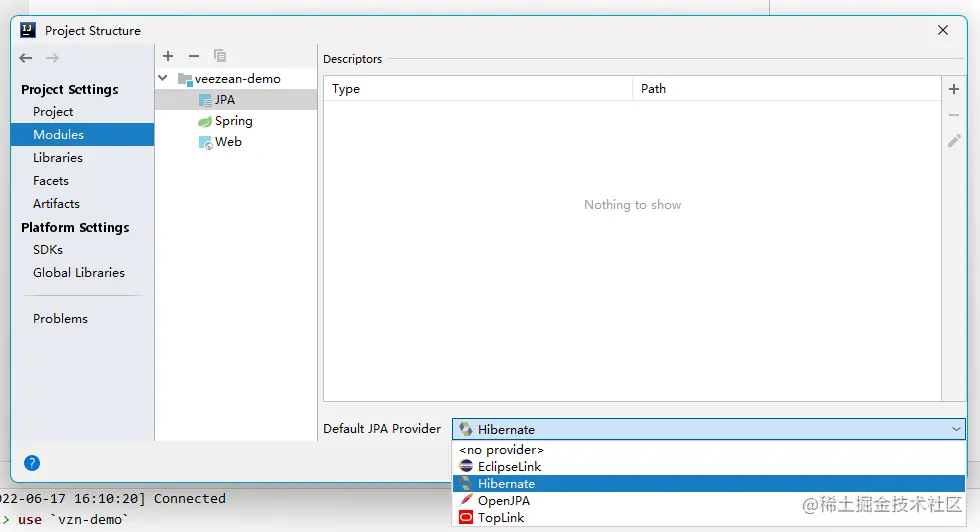Open Artifacts settings
The height and width of the screenshot is (532, 980).
(x=56, y=204)
